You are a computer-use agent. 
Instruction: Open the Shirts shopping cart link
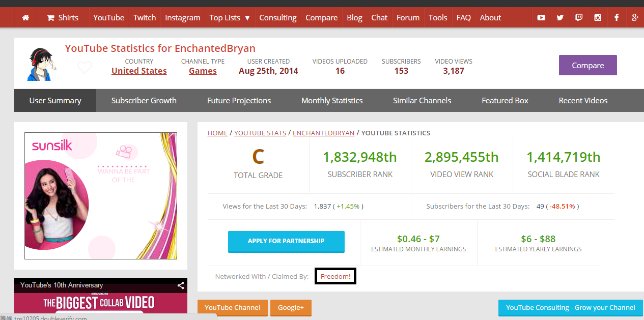[x=63, y=18]
